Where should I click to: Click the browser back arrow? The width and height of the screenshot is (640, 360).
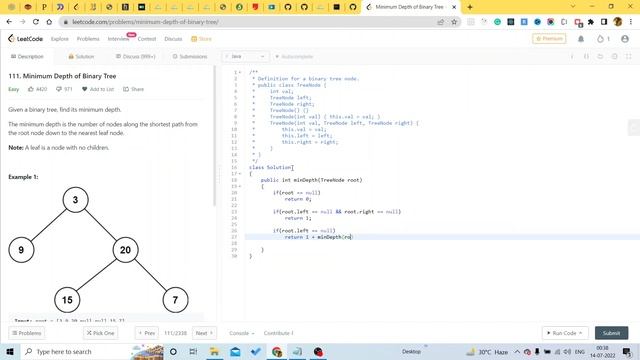point(9,22)
